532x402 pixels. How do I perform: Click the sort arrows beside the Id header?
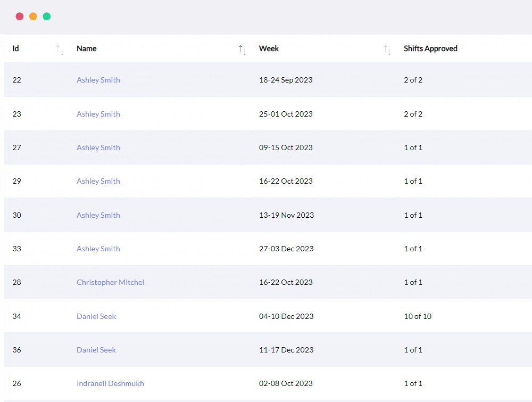(60, 50)
